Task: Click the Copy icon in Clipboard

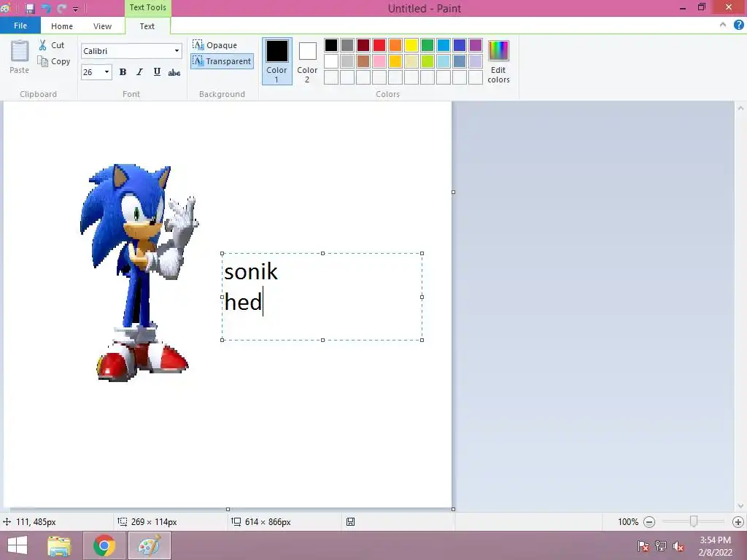Action: click(x=43, y=62)
